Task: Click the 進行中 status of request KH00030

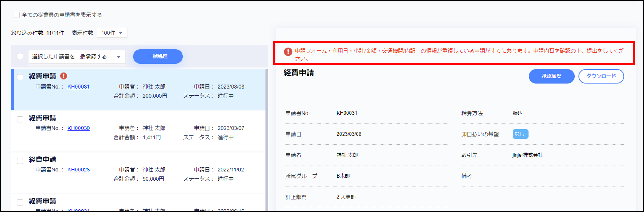Action: pyautogui.click(x=226, y=137)
